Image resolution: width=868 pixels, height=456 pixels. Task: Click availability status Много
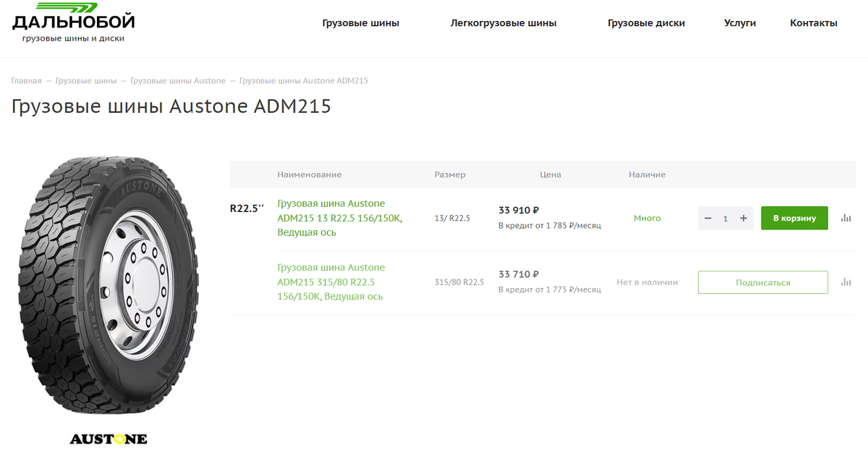point(647,218)
